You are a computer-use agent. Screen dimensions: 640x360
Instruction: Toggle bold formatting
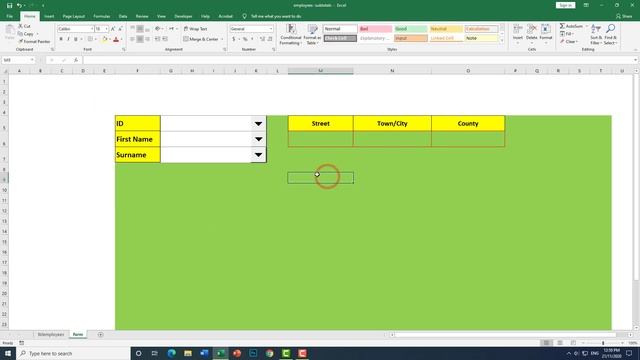(61, 39)
